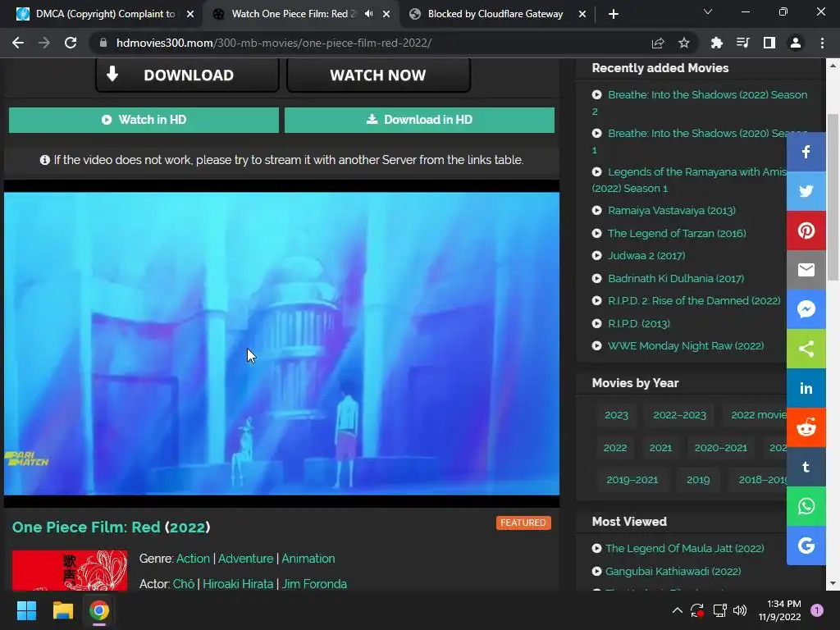
Task: Open Chrome three-dot menu
Action: (x=822, y=43)
